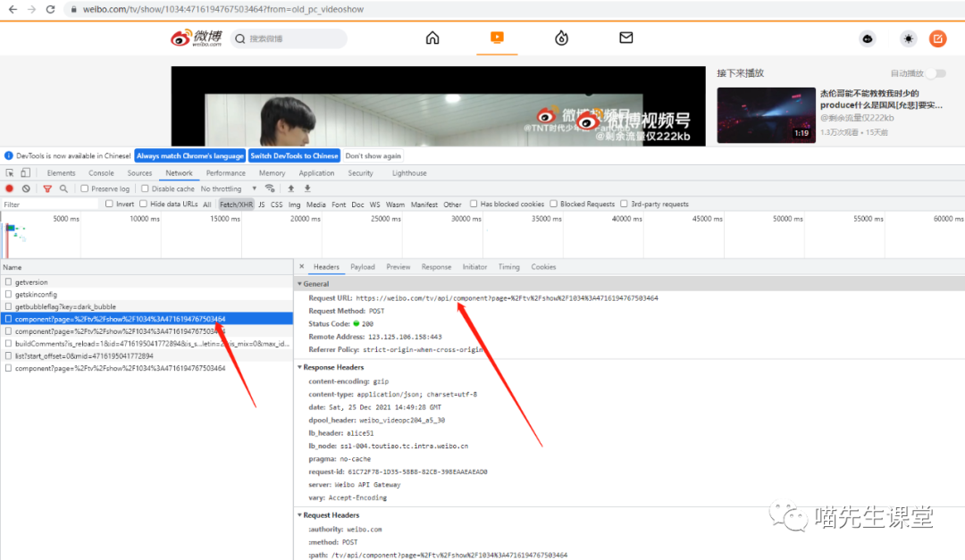Open the Application tab
The width and height of the screenshot is (965, 560).
[x=316, y=173]
